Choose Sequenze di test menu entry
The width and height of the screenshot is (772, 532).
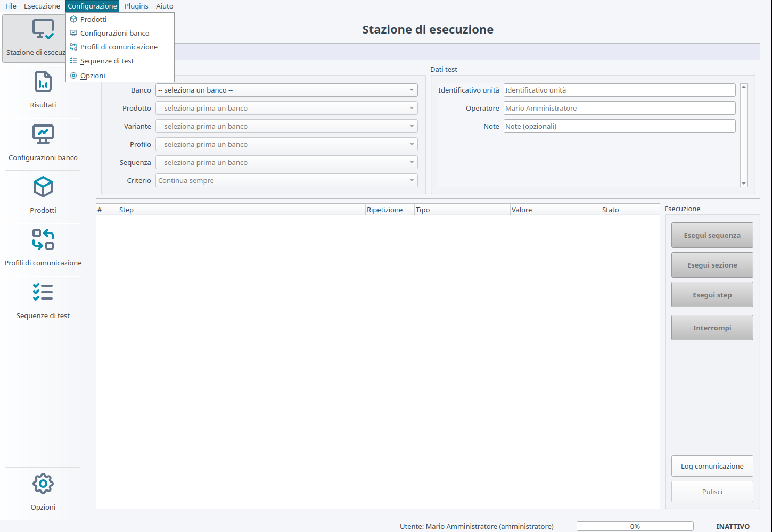pos(120,61)
